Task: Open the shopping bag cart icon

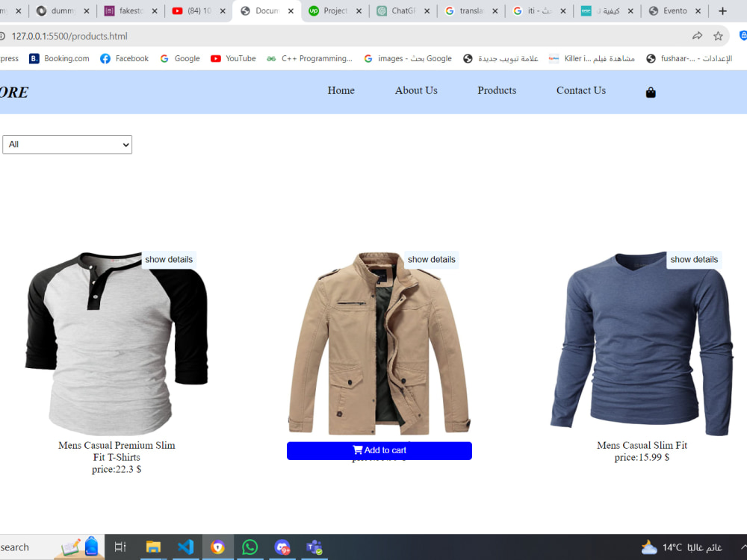Action: pyautogui.click(x=651, y=93)
